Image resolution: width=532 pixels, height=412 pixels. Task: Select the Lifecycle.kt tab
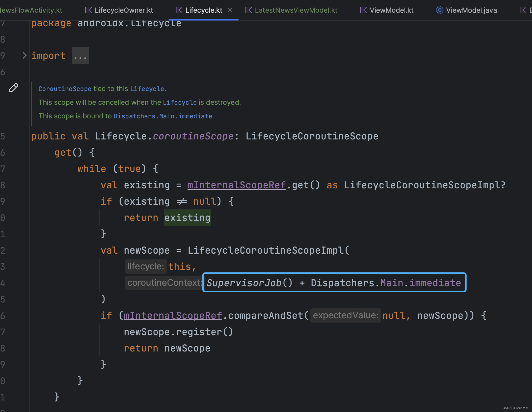[x=204, y=10]
